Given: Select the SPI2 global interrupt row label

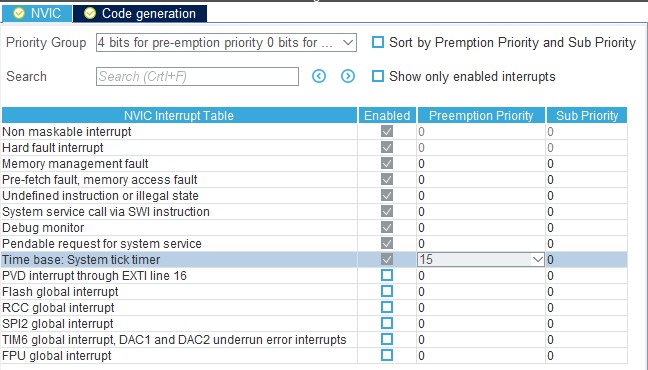Looking at the screenshot, I should (x=57, y=324).
